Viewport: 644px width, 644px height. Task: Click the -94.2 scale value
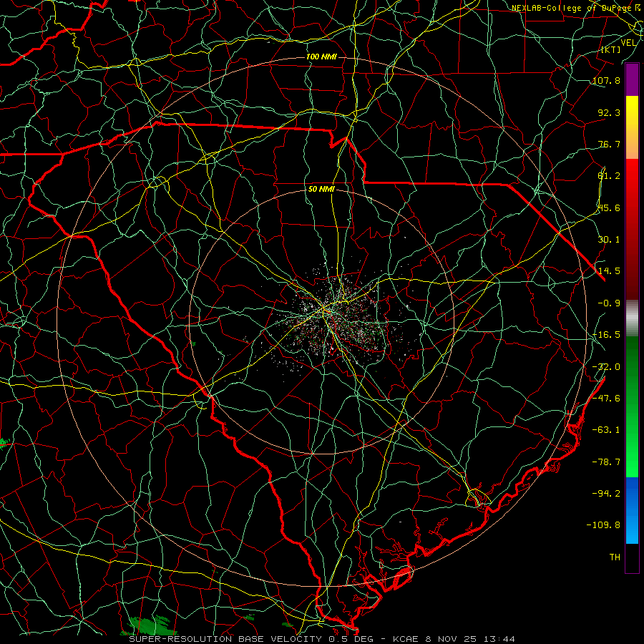pos(606,493)
